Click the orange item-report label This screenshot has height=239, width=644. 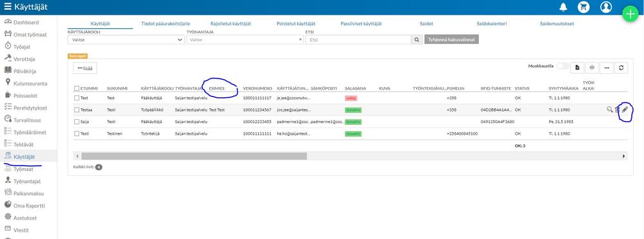[x=77, y=56]
